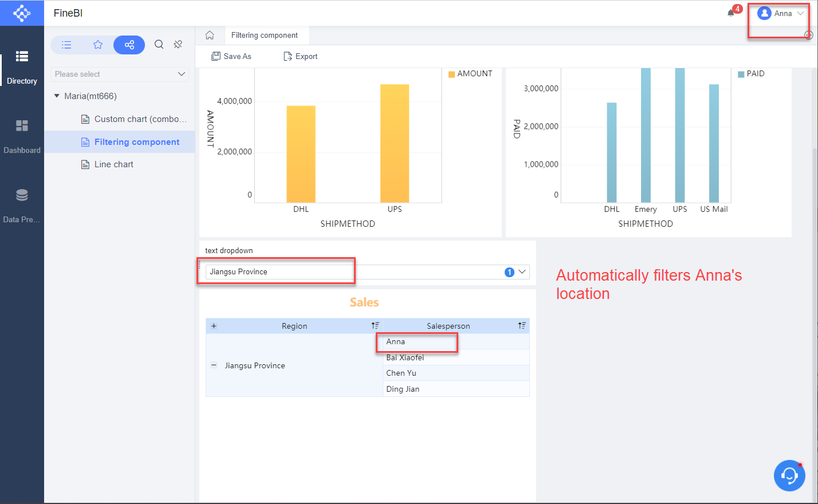Click the Export button
The image size is (818, 504).
click(x=301, y=56)
